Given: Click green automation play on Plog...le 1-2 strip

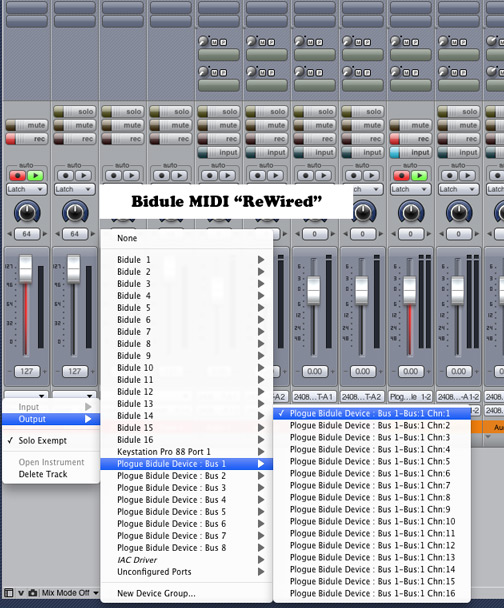Looking at the screenshot, I should [419, 176].
